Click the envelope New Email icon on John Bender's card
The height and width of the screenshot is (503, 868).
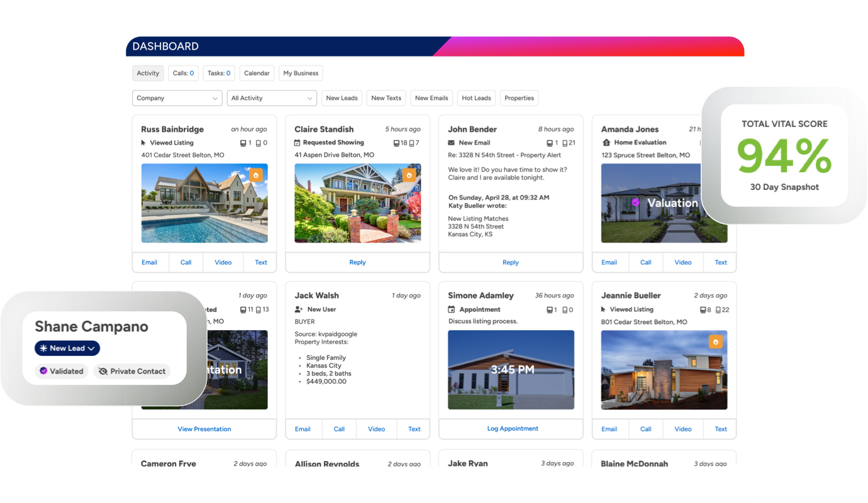(451, 143)
